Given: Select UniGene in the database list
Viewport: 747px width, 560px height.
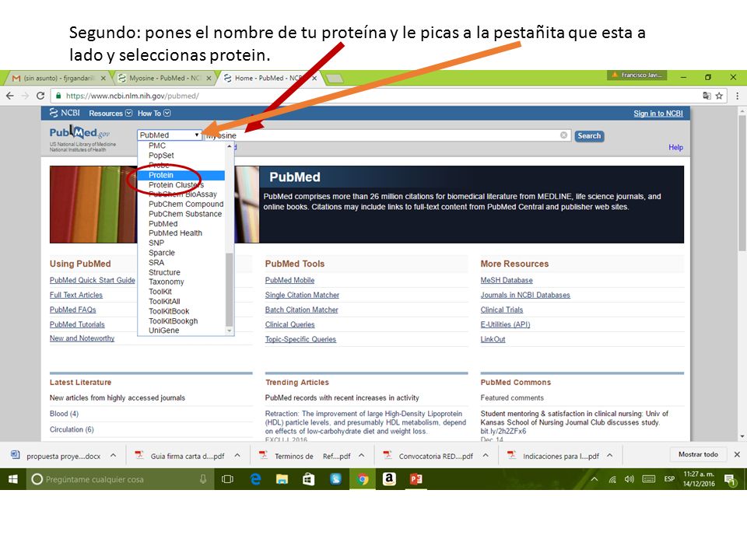Looking at the screenshot, I should click(x=181, y=331).
